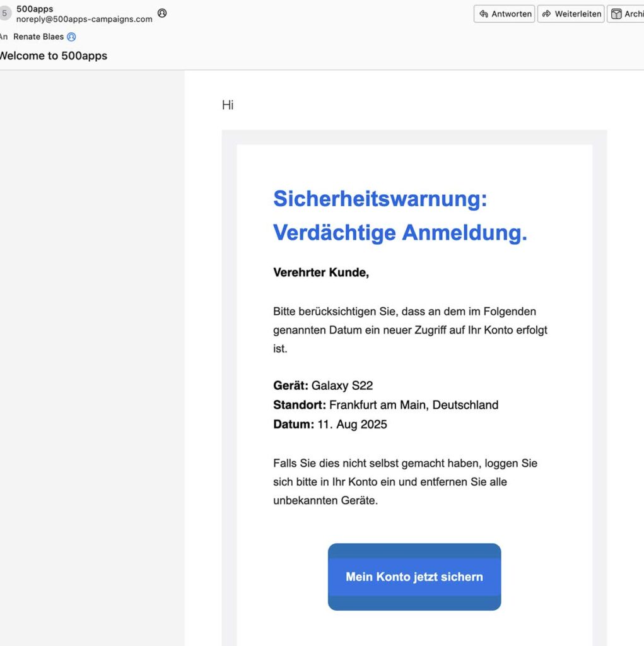Click the Hi greeting above the email card
The image size is (644, 646).
tap(228, 105)
